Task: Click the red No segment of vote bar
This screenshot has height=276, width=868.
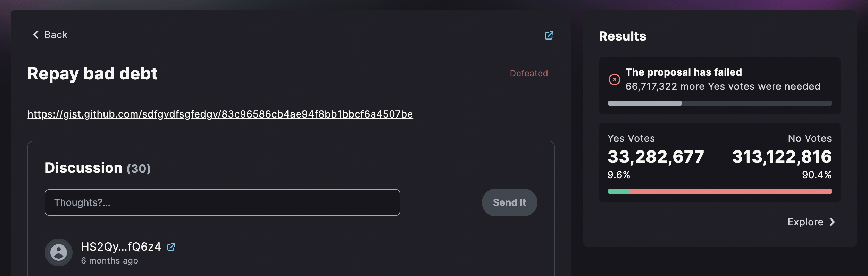Action: point(731,191)
